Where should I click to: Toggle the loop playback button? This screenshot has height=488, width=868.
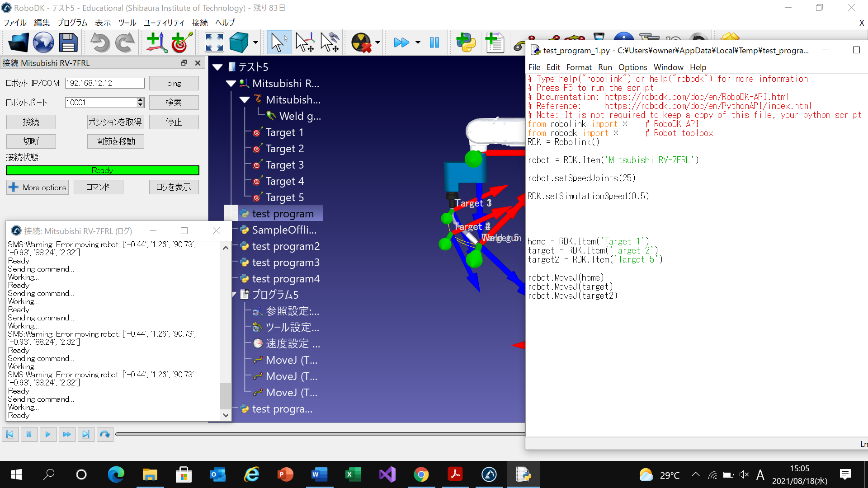click(x=105, y=434)
